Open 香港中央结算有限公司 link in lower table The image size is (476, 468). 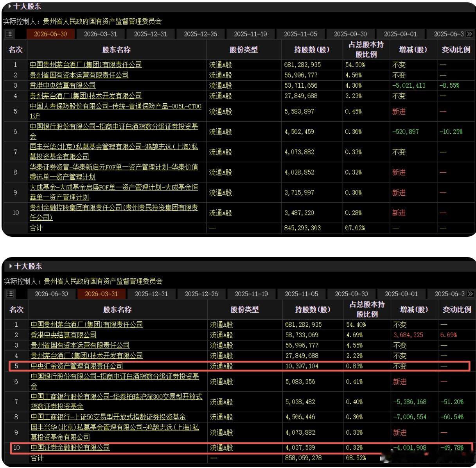(64, 335)
